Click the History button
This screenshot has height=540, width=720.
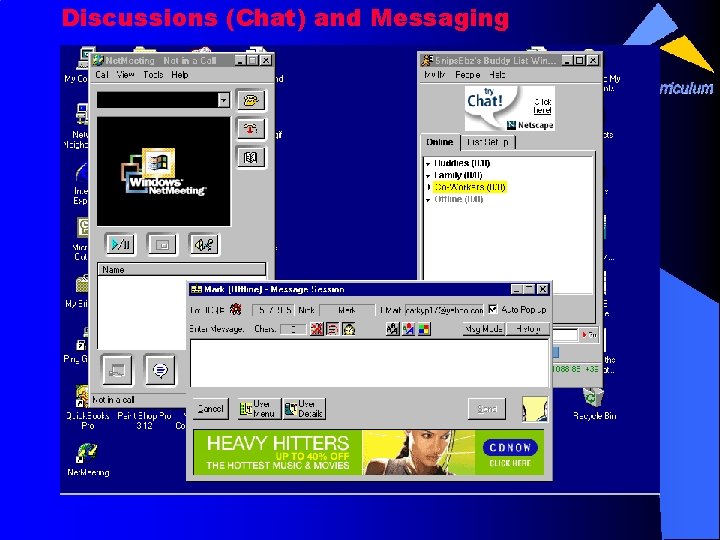point(528,329)
